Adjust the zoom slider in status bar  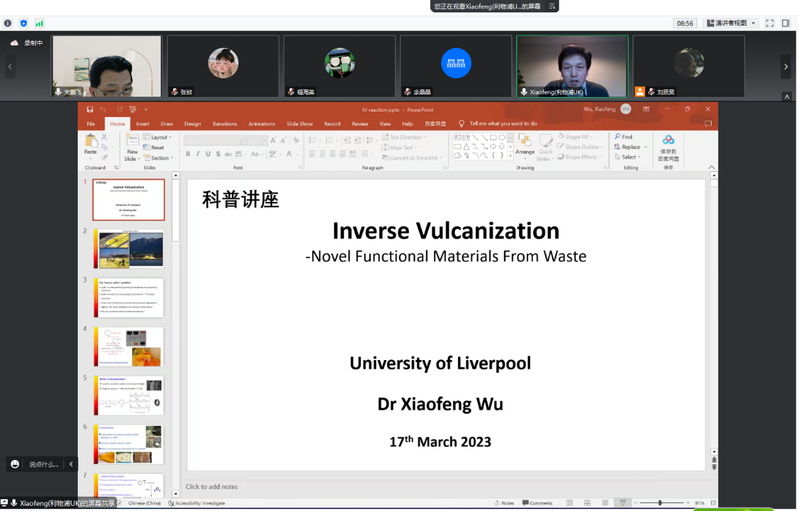point(660,503)
